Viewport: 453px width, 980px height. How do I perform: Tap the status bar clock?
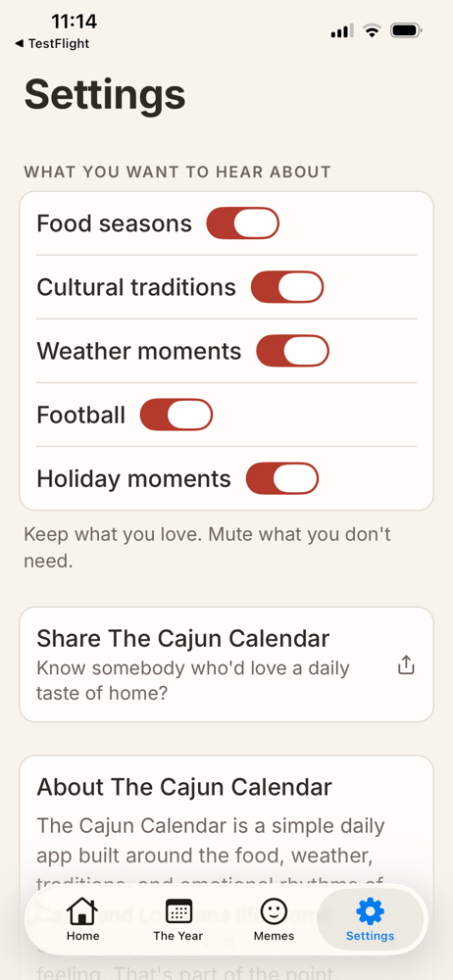(x=74, y=22)
